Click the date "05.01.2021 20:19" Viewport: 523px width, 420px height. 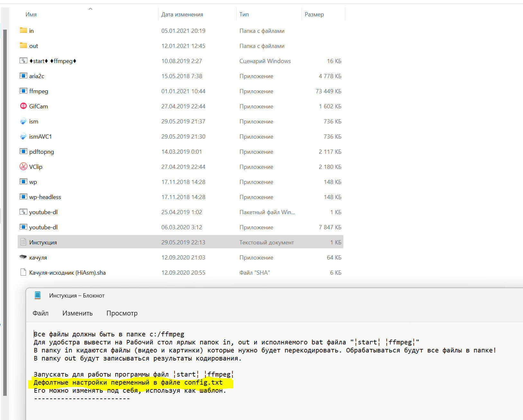point(183,31)
